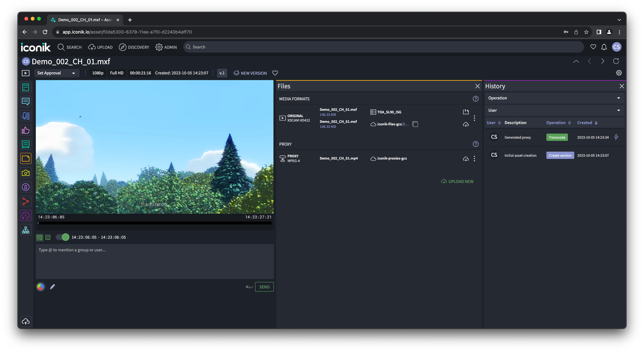The height and width of the screenshot is (352, 644).
Task: Open favorites heart in the top bar
Action: (593, 47)
